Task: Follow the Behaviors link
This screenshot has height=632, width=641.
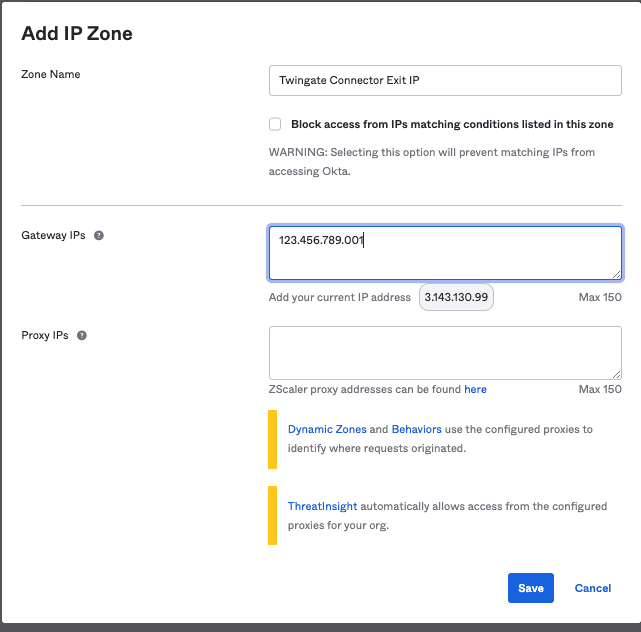Action: click(x=416, y=429)
